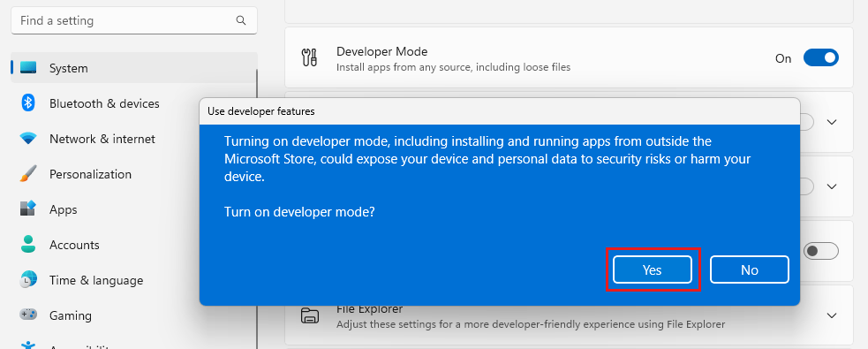Click the Accounts person icon
Image resolution: width=868 pixels, height=349 pixels.
pyautogui.click(x=28, y=244)
